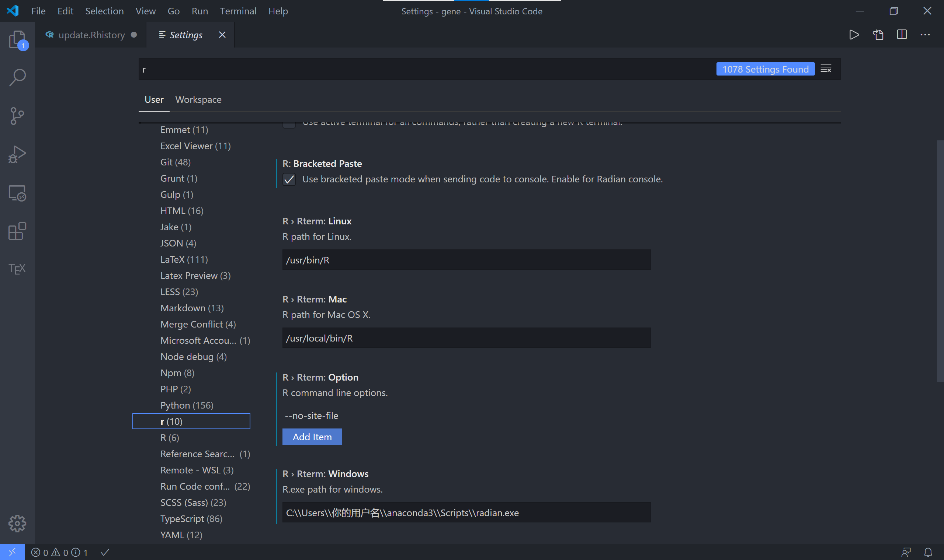Open the Terminal menu
This screenshot has width=944, height=560.
pyautogui.click(x=238, y=11)
